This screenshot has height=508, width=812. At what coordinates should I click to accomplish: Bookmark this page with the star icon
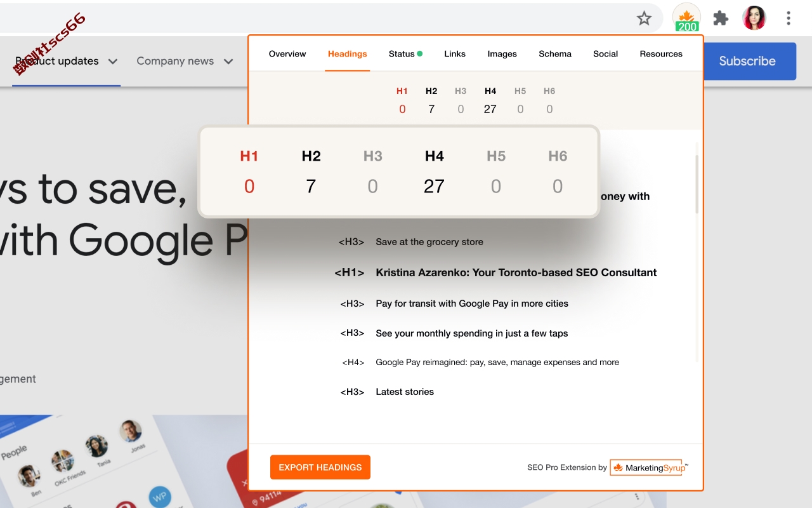coord(644,18)
